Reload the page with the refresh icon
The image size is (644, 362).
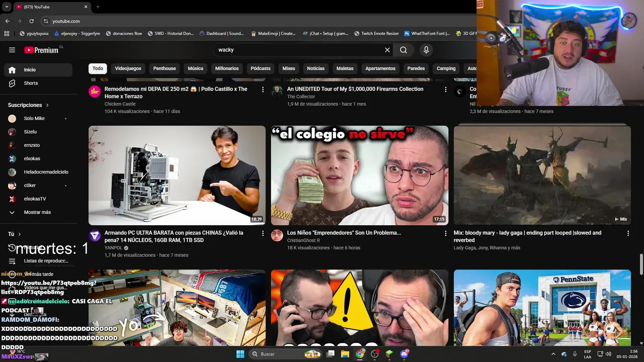point(31,21)
